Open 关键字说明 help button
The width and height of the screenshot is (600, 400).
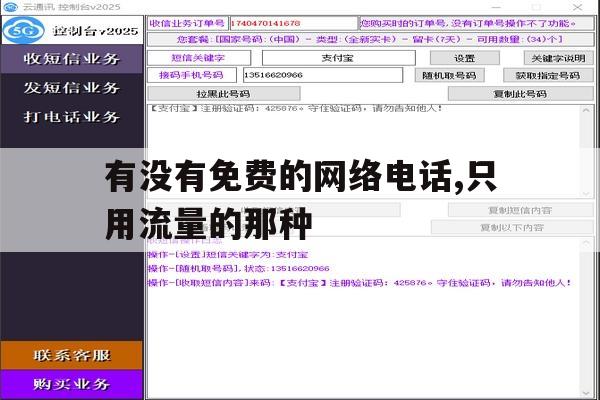point(558,58)
